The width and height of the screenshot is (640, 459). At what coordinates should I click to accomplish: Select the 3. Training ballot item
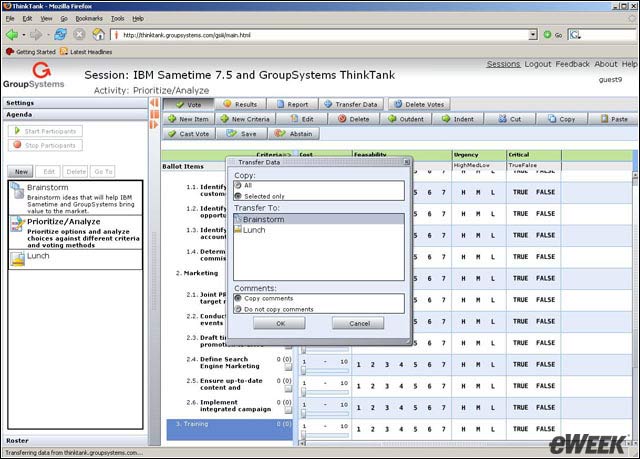click(230, 429)
